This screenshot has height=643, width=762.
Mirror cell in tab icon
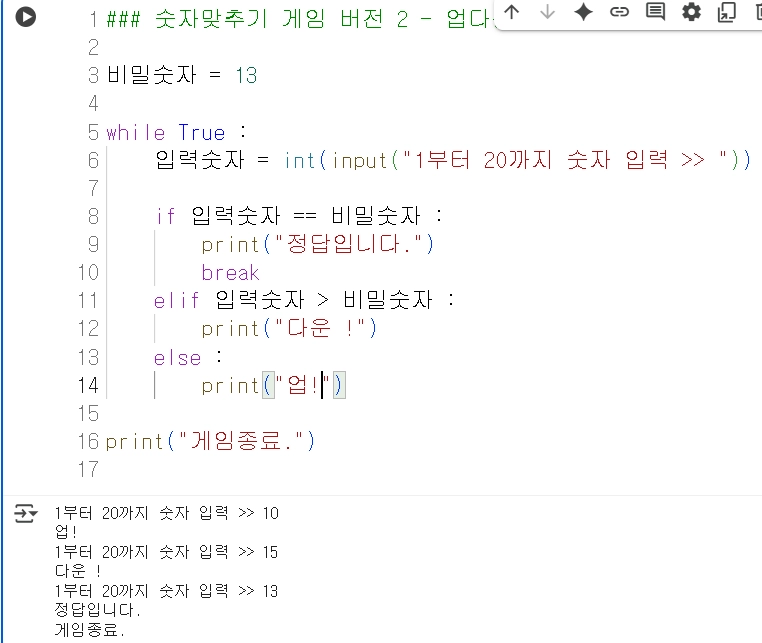click(727, 12)
